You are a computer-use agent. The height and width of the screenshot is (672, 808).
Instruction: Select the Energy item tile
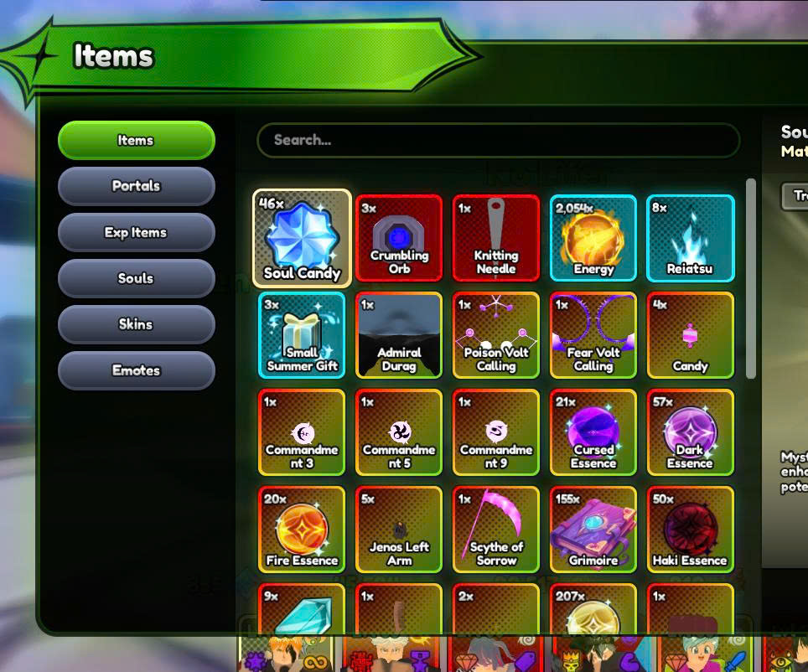(x=593, y=238)
